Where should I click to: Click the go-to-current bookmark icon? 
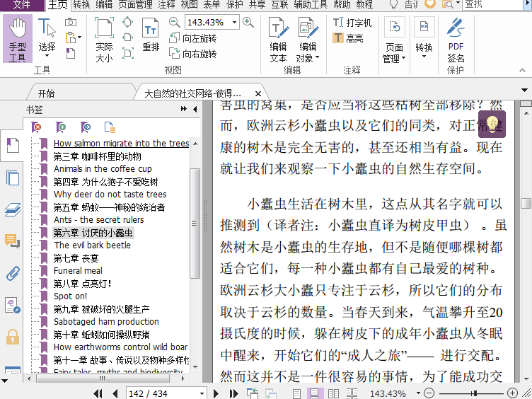(86, 127)
